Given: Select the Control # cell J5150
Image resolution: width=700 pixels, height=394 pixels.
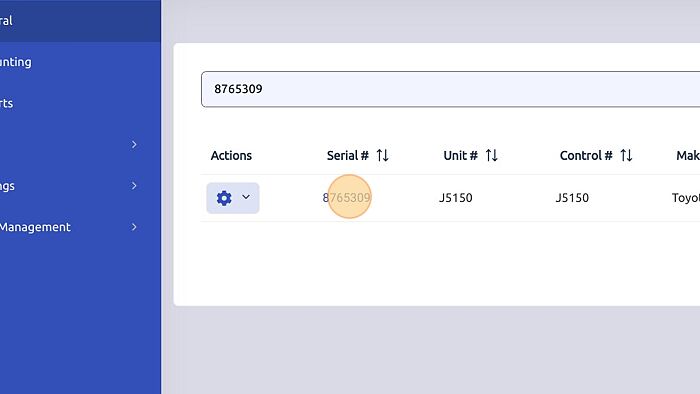Looking at the screenshot, I should point(572,198).
